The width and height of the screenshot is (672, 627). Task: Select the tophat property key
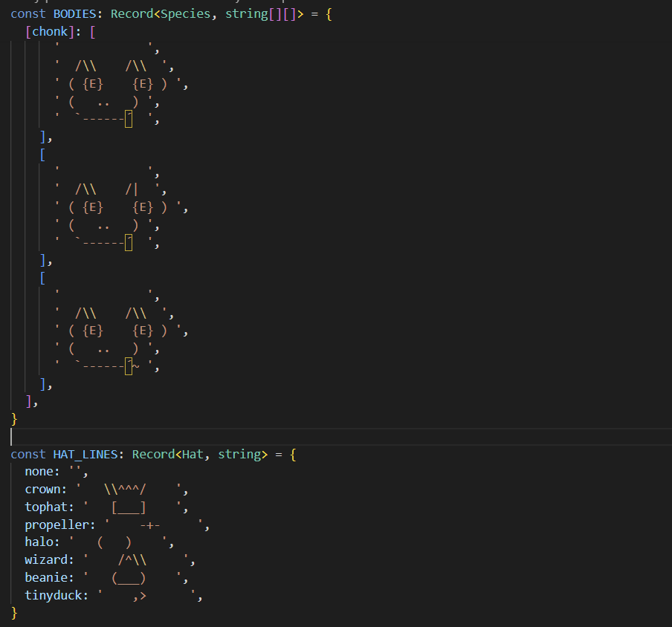46,507
